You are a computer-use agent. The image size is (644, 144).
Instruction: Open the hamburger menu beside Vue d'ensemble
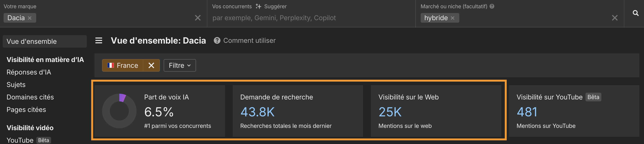tap(98, 40)
